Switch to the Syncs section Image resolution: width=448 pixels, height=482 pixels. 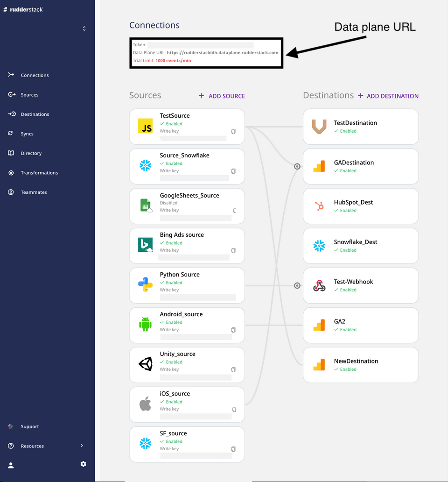(x=28, y=134)
